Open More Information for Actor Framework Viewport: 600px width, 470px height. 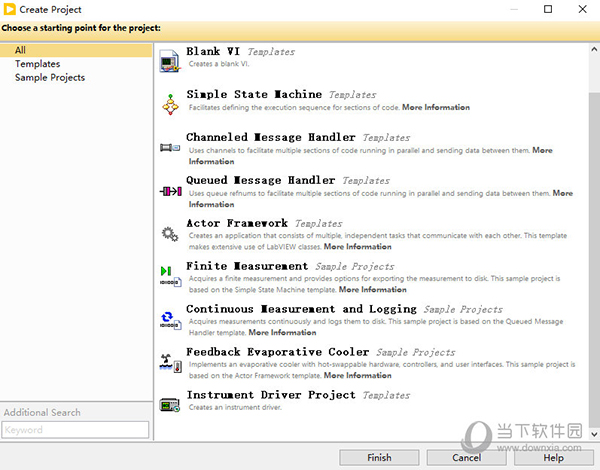pos(358,247)
